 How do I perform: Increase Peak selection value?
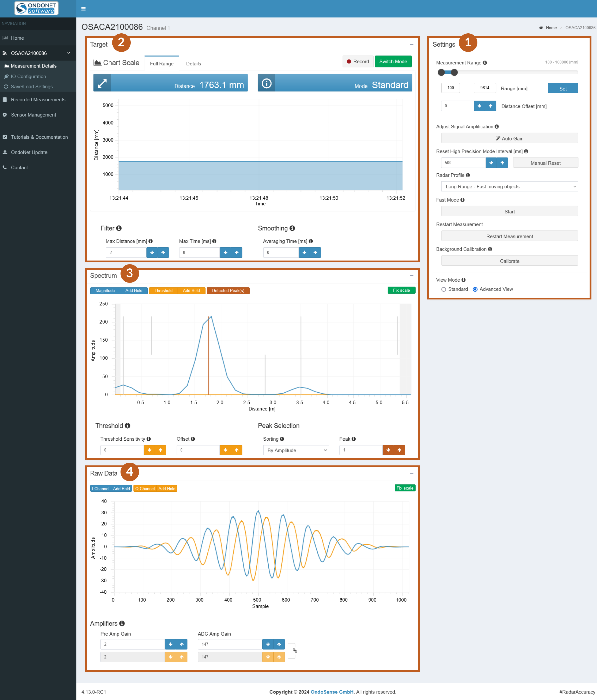pyautogui.click(x=399, y=450)
